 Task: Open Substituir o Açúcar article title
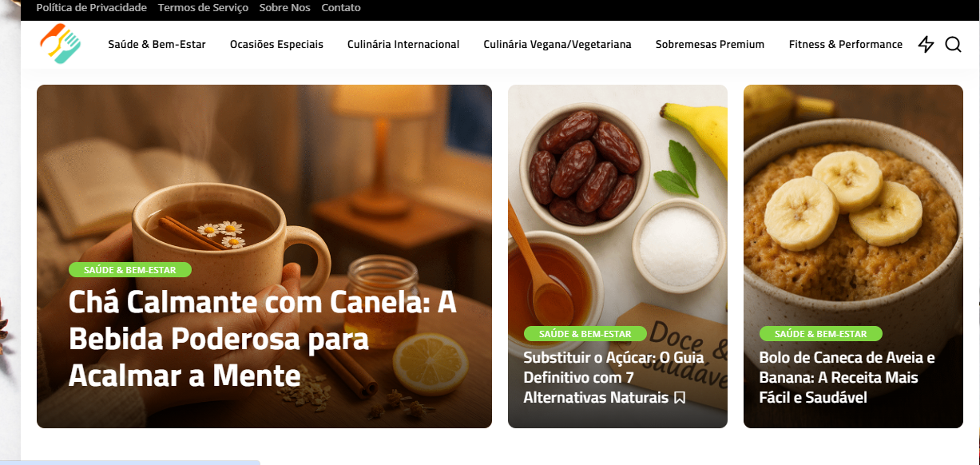pyautogui.click(x=613, y=377)
